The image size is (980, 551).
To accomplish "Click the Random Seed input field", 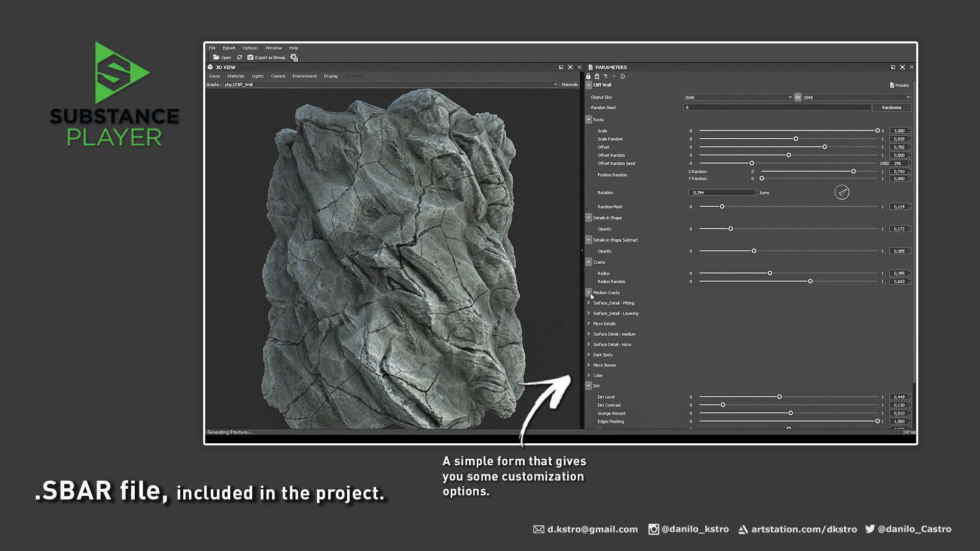I will pyautogui.click(x=777, y=108).
